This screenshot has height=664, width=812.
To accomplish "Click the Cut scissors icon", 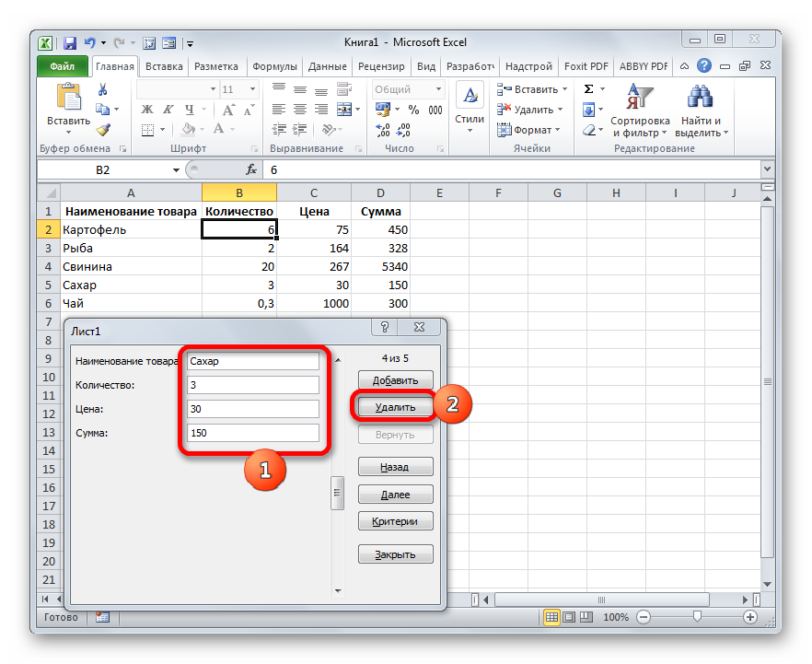I will coord(103,89).
